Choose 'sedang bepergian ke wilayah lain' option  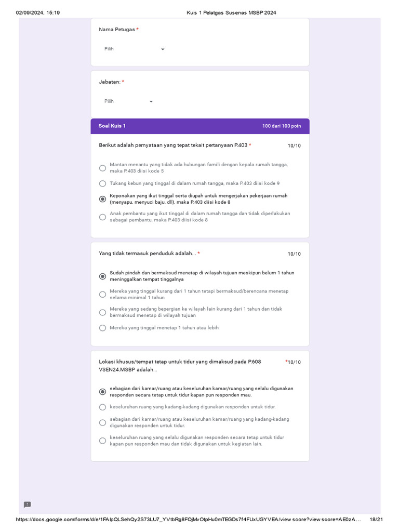pos(102,312)
